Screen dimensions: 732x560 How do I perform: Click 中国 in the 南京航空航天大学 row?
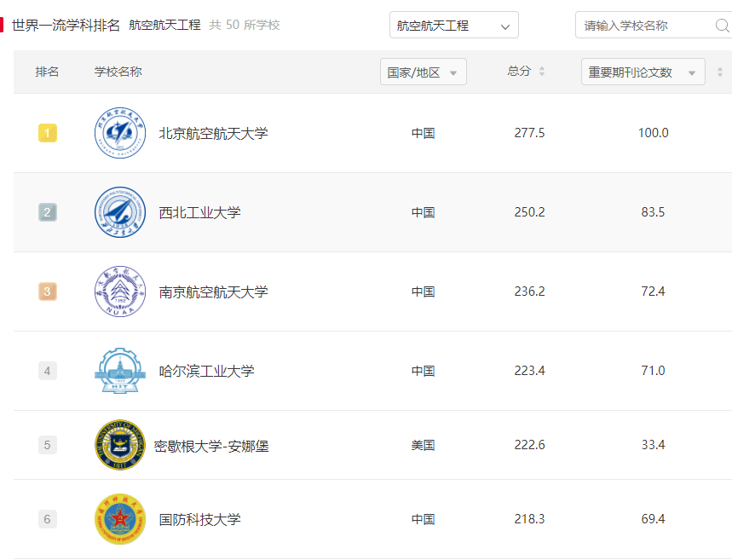[423, 292]
